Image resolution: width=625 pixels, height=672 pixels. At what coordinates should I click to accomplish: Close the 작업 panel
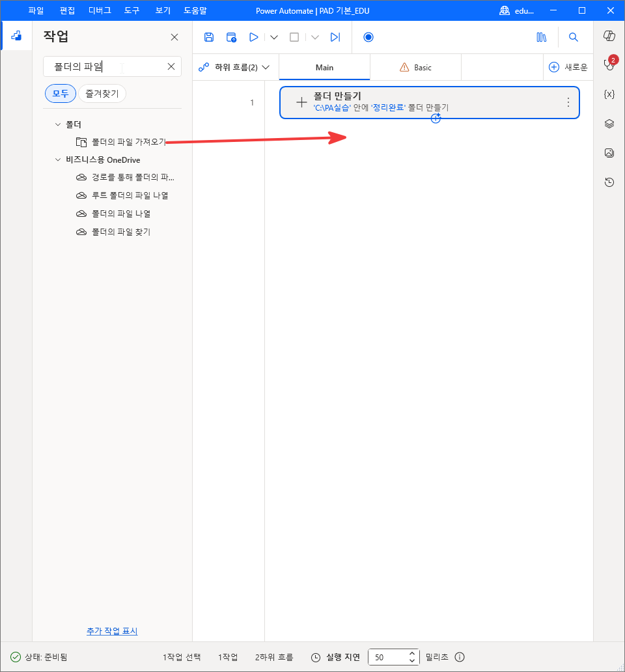pos(174,37)
